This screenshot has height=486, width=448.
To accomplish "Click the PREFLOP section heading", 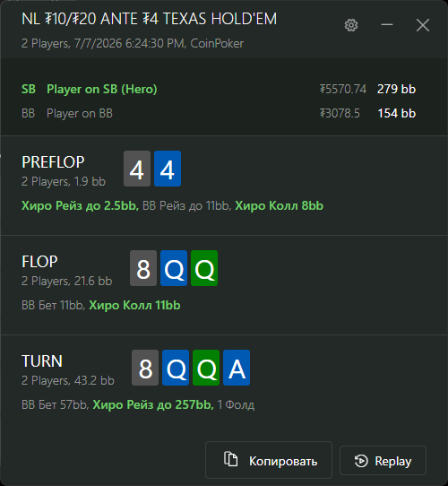I will [53, 162].
